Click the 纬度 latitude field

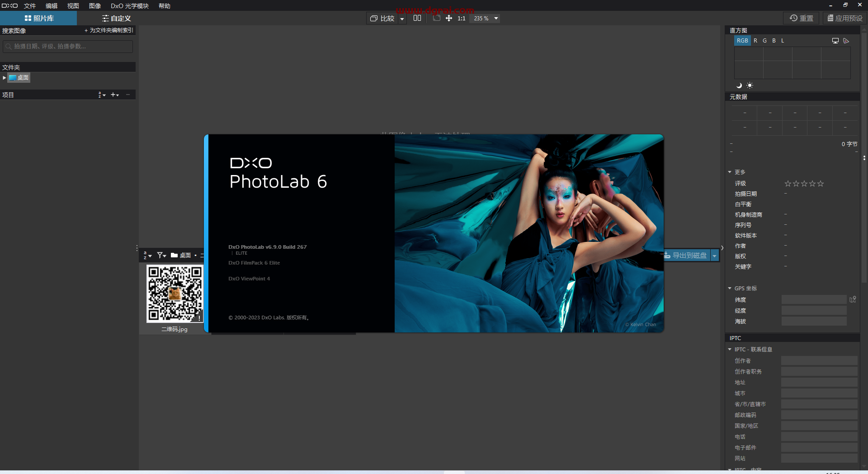click(814, 299)
